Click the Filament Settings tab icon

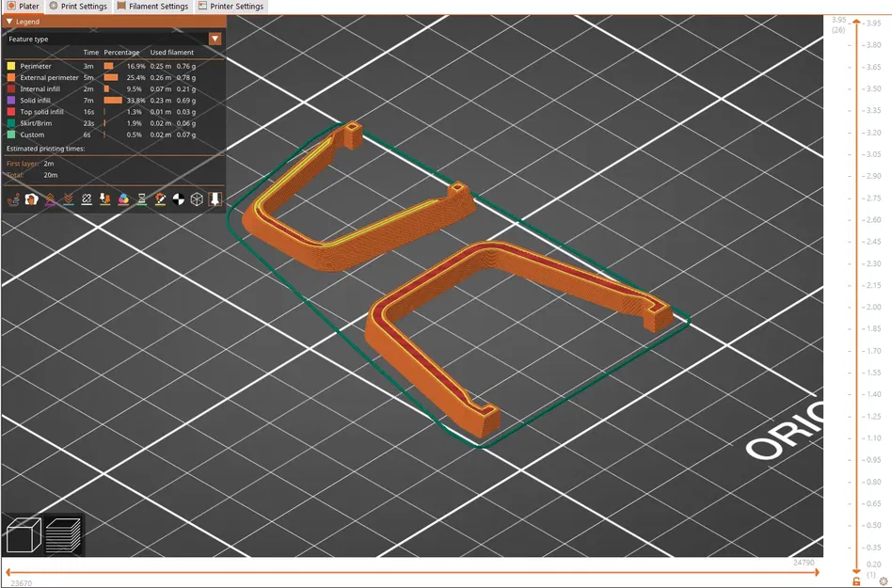tap(121, 6)
